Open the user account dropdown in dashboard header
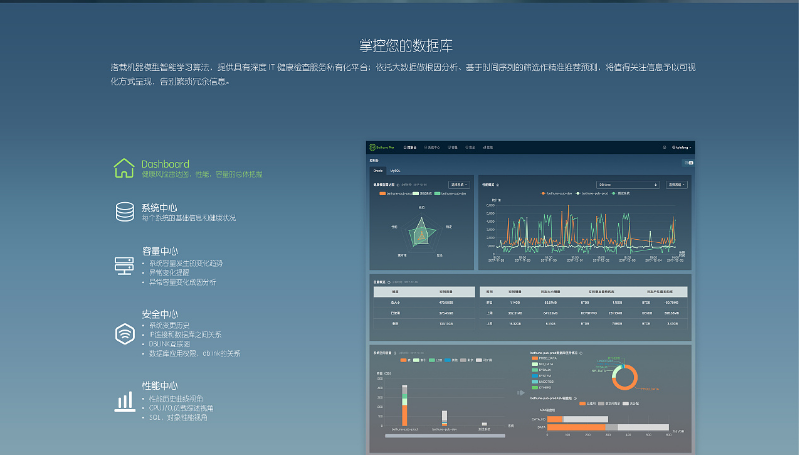This screenshot has width=800, height=455. click(682, 147)
